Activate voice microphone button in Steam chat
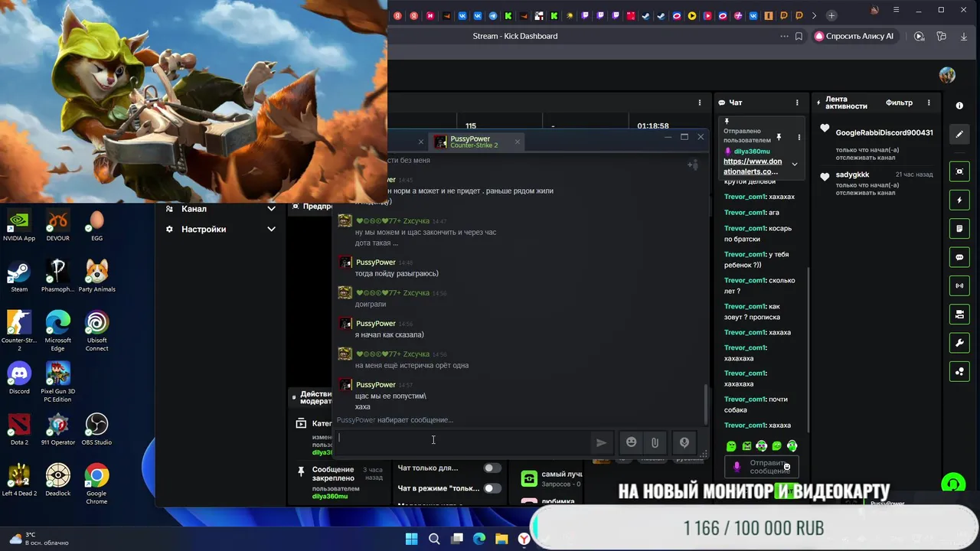Screen dimensions: 980x551 click(x=684, y=442)
